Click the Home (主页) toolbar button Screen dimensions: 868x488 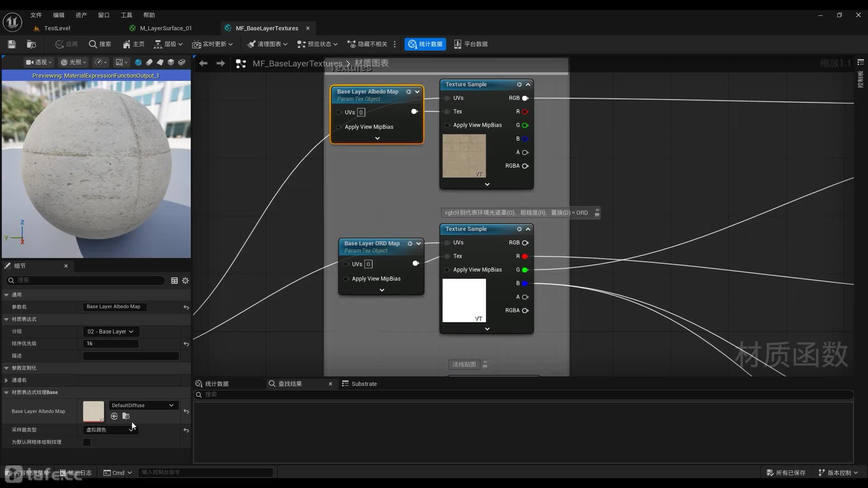pos(133,44)
